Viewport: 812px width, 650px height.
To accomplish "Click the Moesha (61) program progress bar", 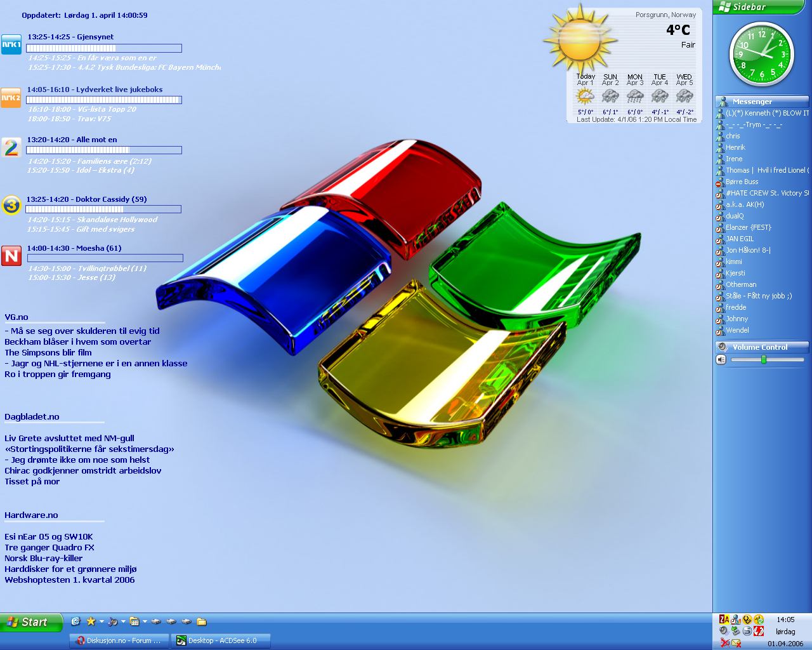I will pos(105,258).
